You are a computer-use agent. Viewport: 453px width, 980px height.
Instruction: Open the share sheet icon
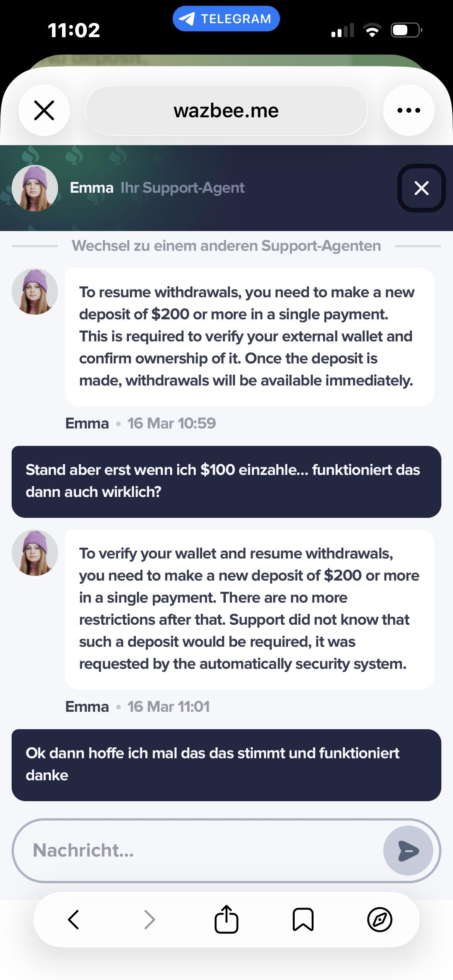point(226,919)
